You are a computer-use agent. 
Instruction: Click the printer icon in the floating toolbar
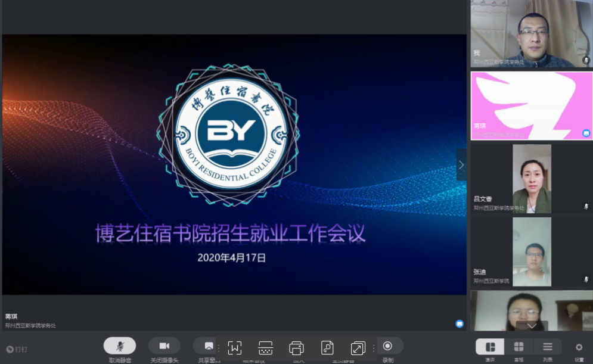click(x=296, y=347)
